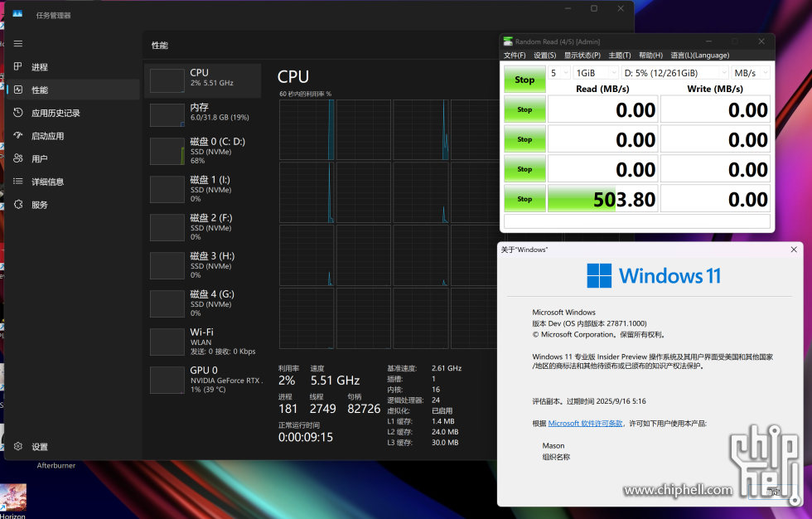Open the drive dropdown D: 5% (12/261GiB)

[x=674, y=73]
